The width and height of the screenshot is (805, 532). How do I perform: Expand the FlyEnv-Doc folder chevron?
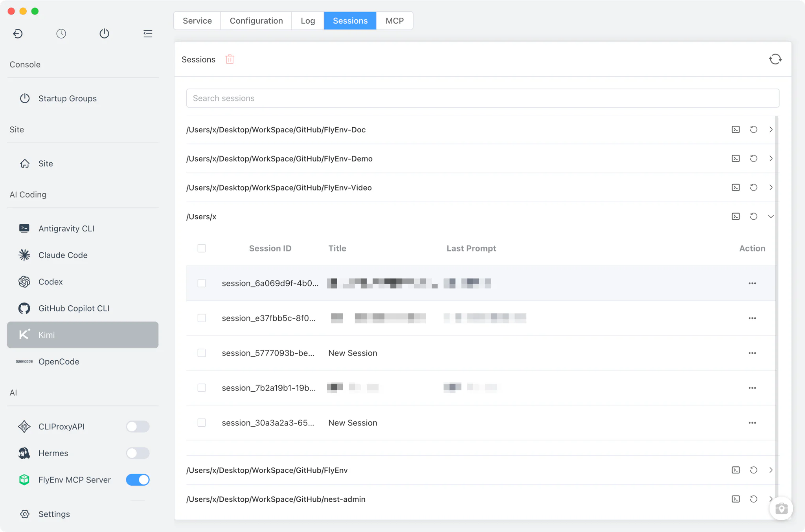(771, 130)
